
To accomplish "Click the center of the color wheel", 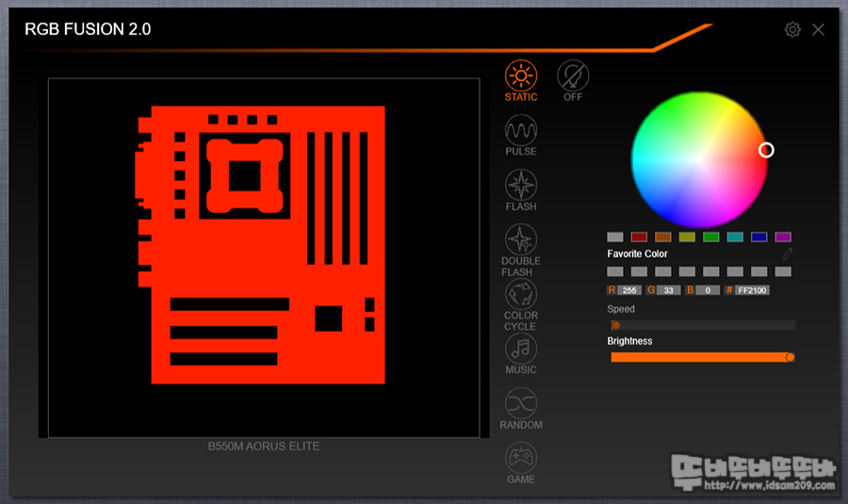I will click(699, 159).
